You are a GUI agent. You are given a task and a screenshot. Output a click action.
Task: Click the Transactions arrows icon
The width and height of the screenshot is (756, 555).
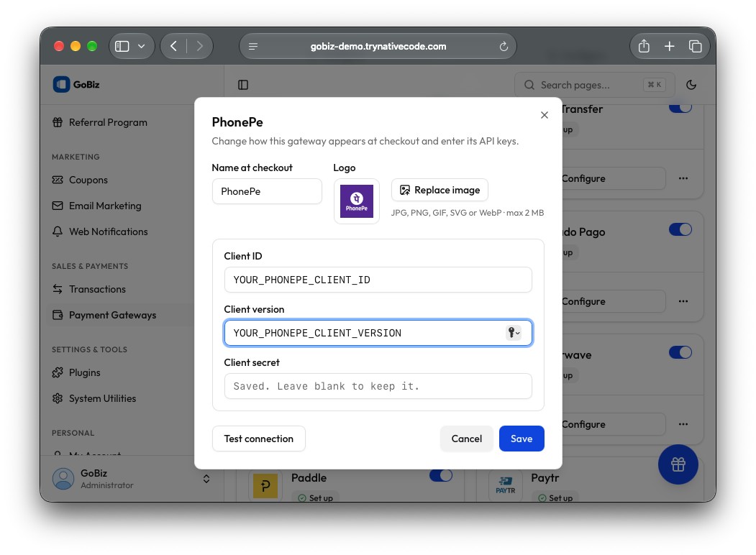pos(58,289)
